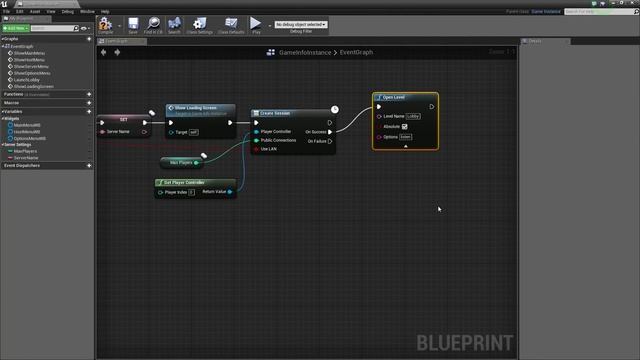Open the File menu
This screenshot has width=640, height=360.
[x=7, y=11]
